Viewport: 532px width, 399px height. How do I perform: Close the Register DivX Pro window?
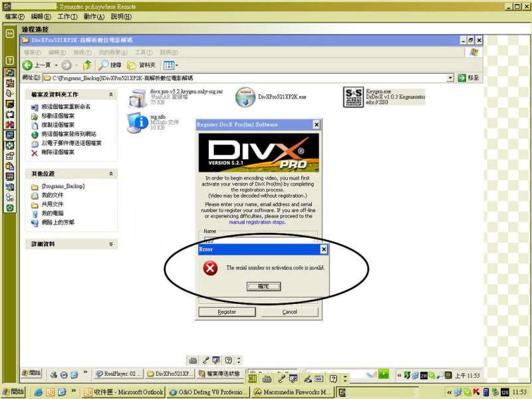pyautogui.click(x=317, y=125)
